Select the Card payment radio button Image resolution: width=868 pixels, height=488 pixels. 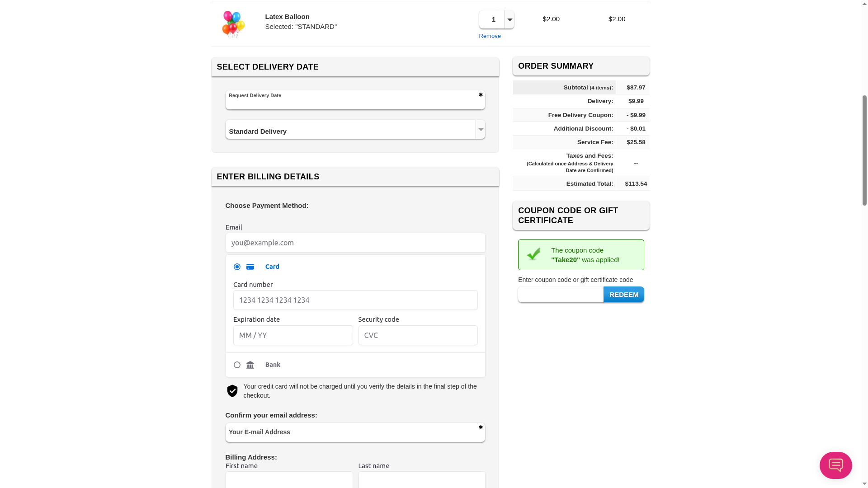(x=237, y=267)
